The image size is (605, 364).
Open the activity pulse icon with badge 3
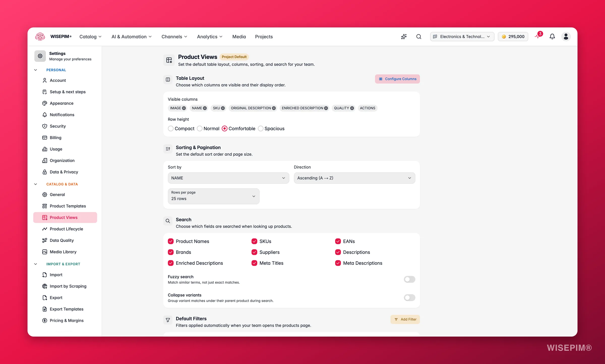(x=538, y=36)
